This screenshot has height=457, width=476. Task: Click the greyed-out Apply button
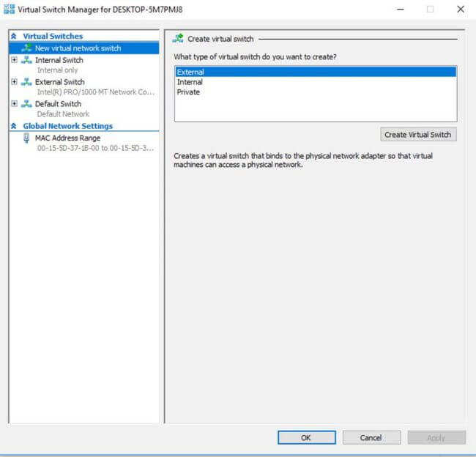[x=436, y=437]
